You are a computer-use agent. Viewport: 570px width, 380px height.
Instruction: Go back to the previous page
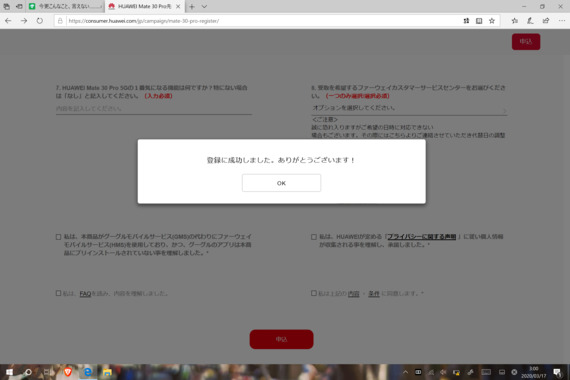[8, 21]
